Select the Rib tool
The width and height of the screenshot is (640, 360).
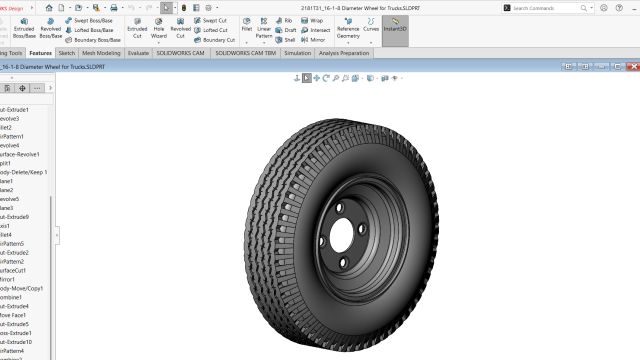[x=284, y=20]
